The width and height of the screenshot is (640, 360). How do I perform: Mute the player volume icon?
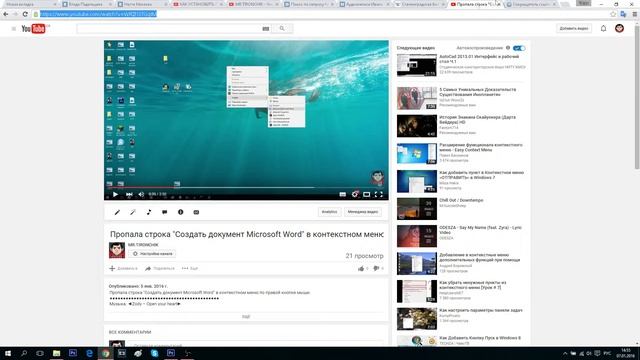[x=141, y=195]
